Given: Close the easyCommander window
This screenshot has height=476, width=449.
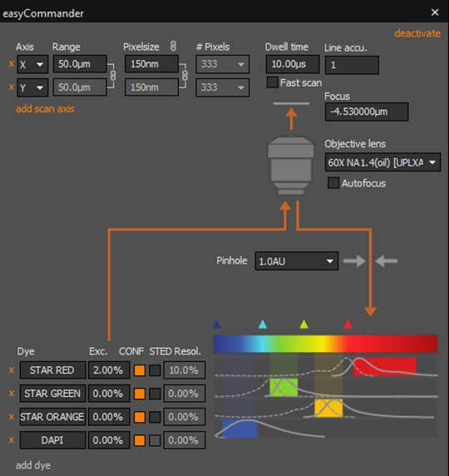Looking at the screenshot, I should 435,12.
